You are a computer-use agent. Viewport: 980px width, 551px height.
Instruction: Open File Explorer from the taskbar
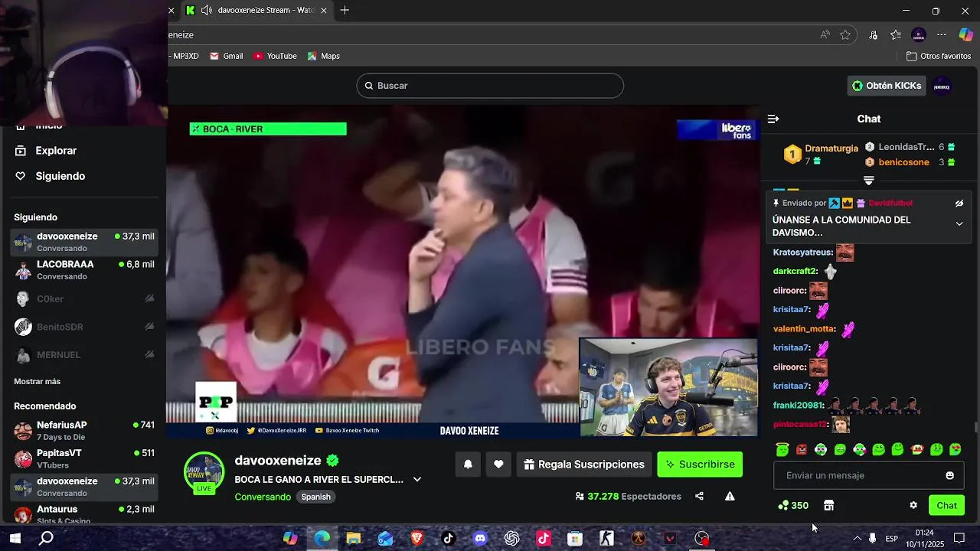pyautogui.click(x=353, y=539)
